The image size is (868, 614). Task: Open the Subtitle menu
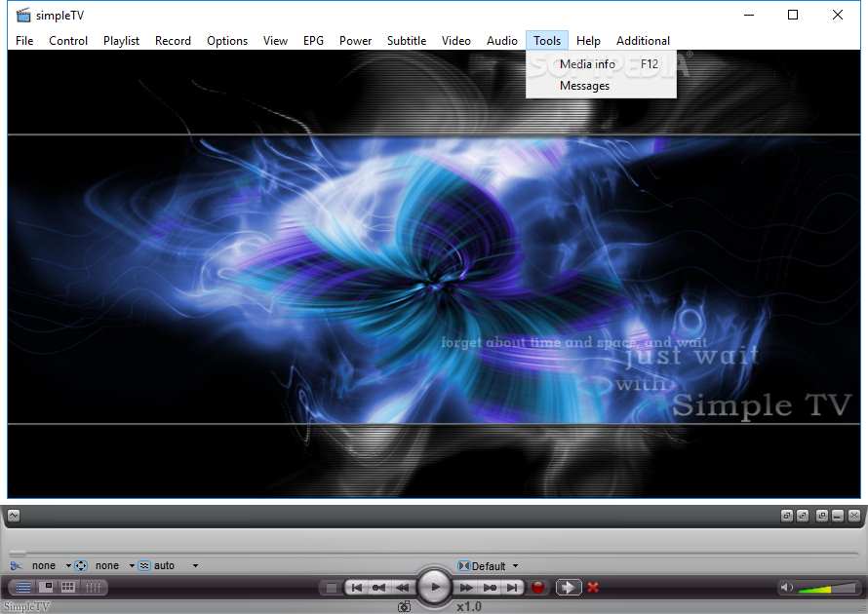click(x=407, y=40)
